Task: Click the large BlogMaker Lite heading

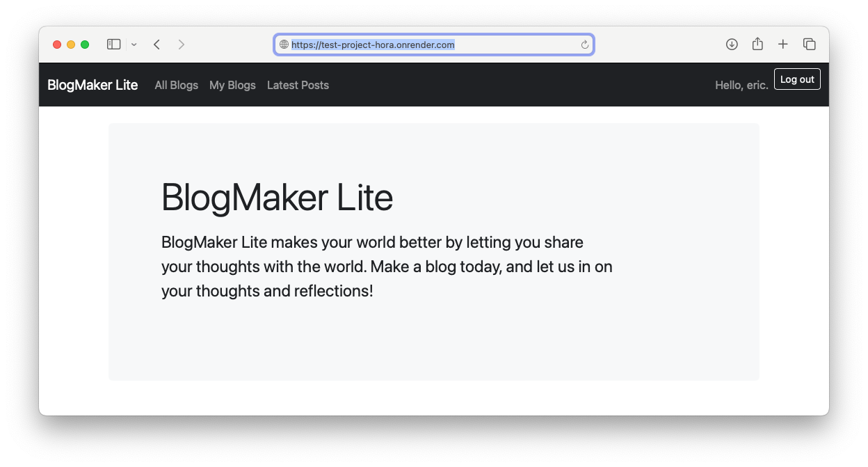Action: click(277, 197)
